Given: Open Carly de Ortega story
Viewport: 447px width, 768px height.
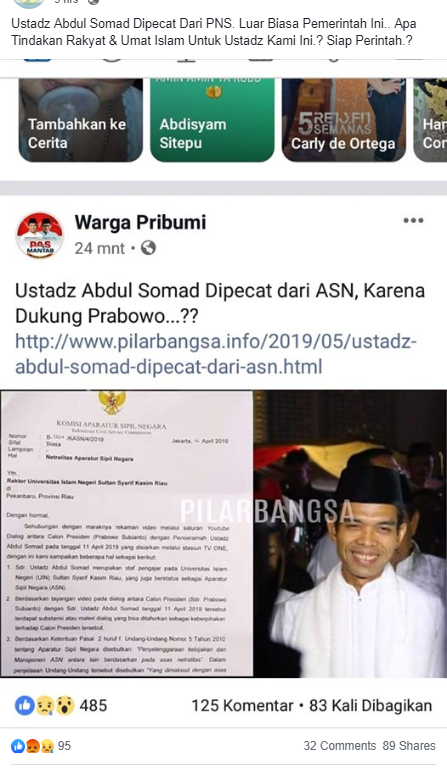Looking at the screenshot, I should tap(344, 120).
